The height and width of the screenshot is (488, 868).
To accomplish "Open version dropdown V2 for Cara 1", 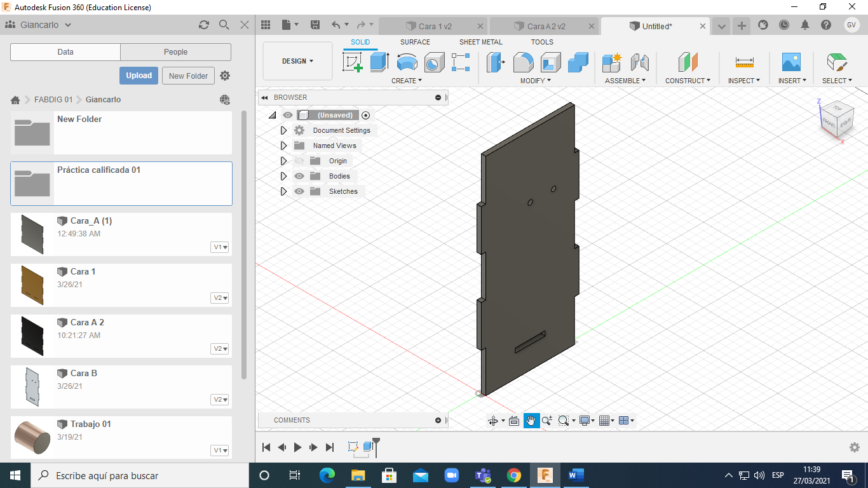I will click(x=220, y=298).
